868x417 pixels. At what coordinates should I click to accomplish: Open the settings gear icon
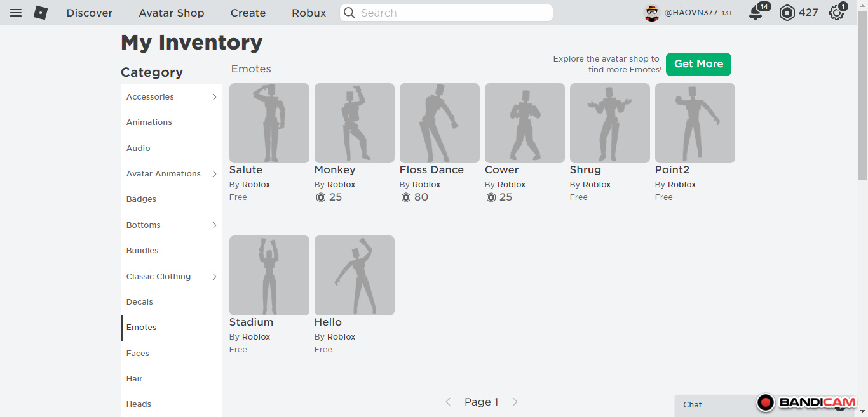837,13
